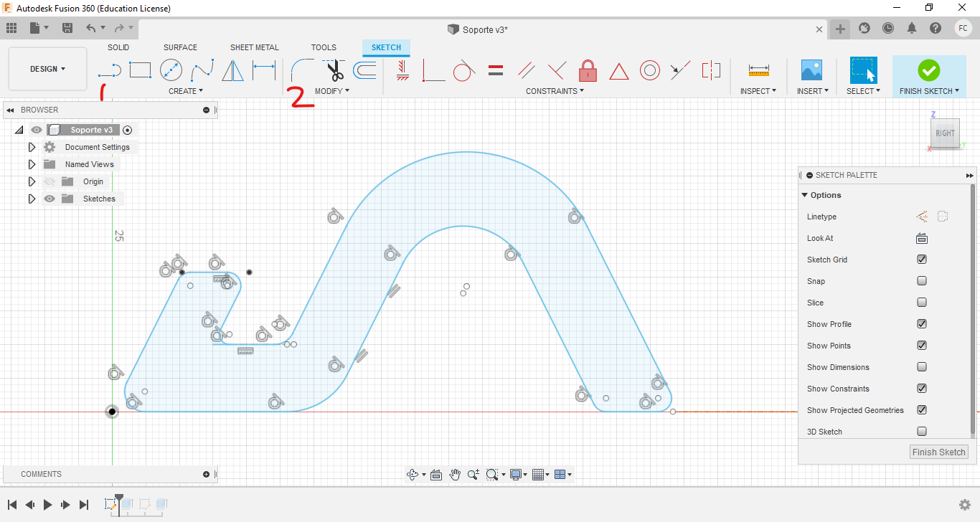Viewport: 980px width, 522px height.
Task: Show the hidden Origin folder
Action: coord(50,181)
